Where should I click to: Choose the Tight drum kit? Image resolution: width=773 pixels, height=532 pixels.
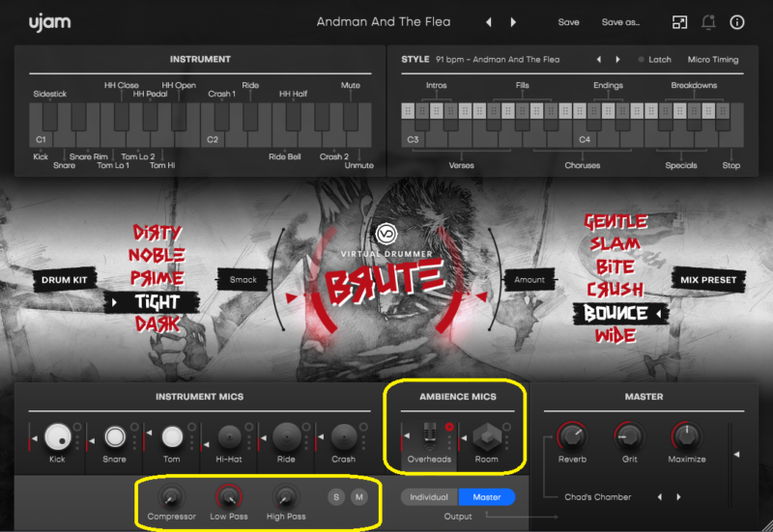157,302
